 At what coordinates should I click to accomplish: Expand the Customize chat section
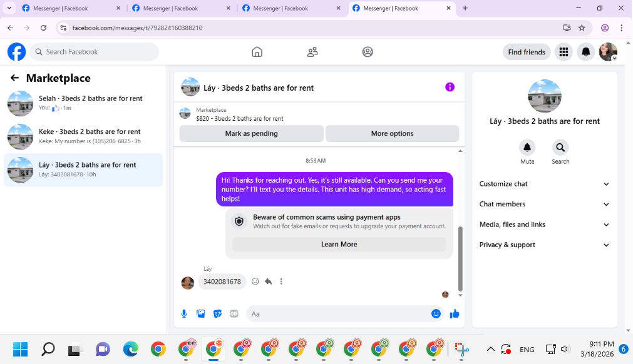click(544, 184)
